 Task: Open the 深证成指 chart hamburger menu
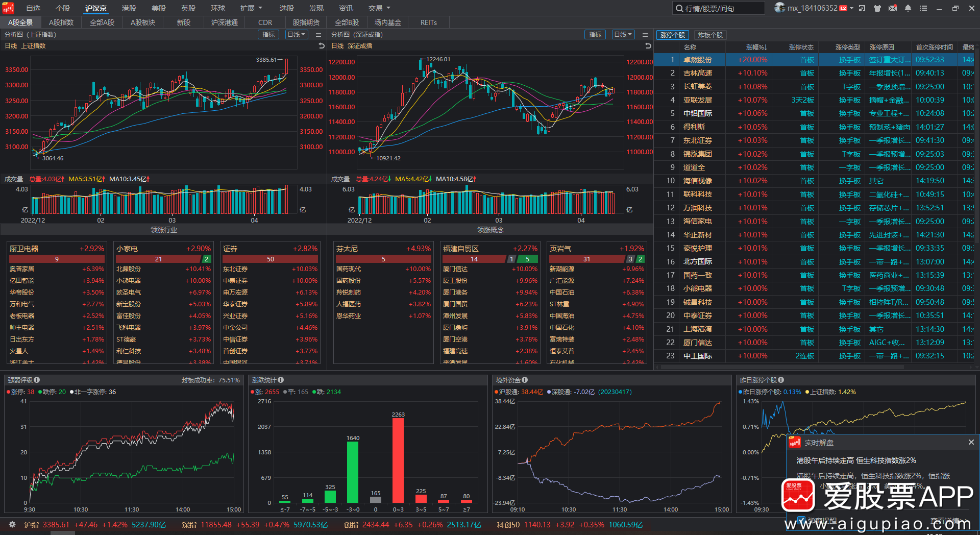[x=645, y=35]
